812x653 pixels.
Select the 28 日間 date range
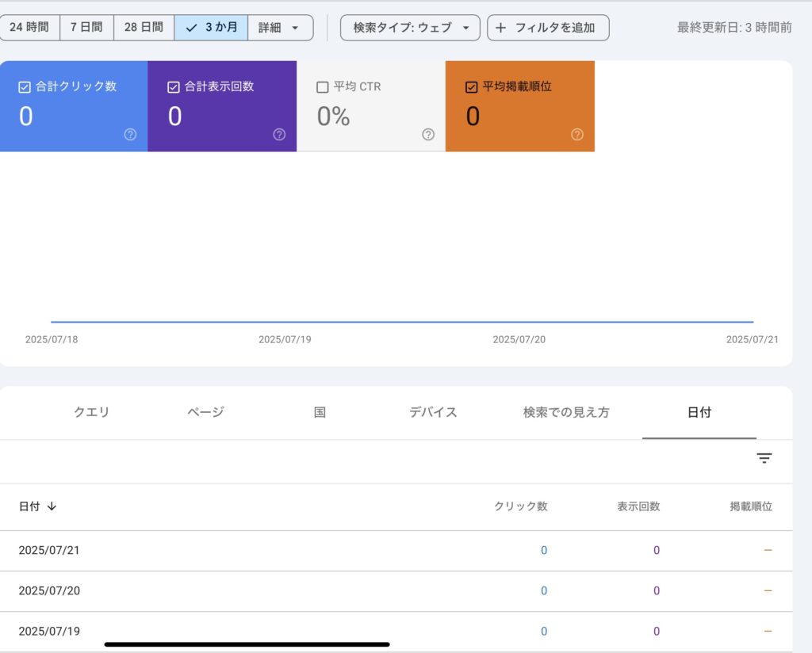pyautogui.click(x=144, y=28)
